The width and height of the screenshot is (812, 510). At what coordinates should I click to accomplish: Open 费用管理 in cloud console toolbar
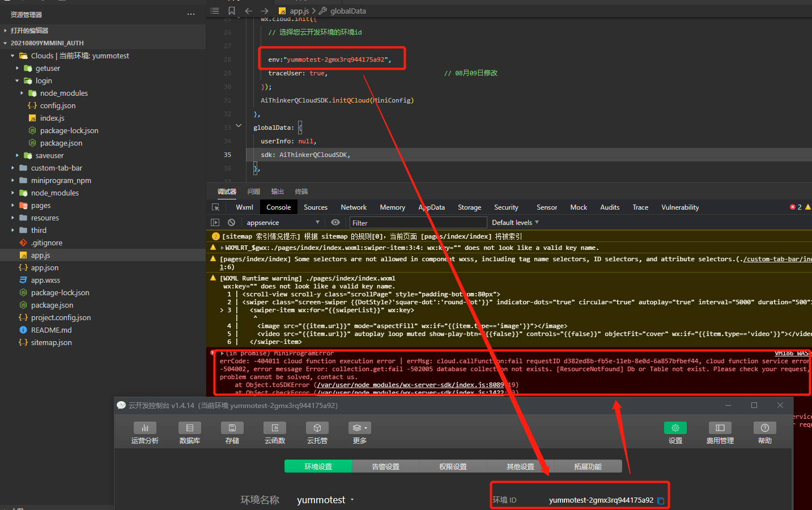[x=720, y=433]
